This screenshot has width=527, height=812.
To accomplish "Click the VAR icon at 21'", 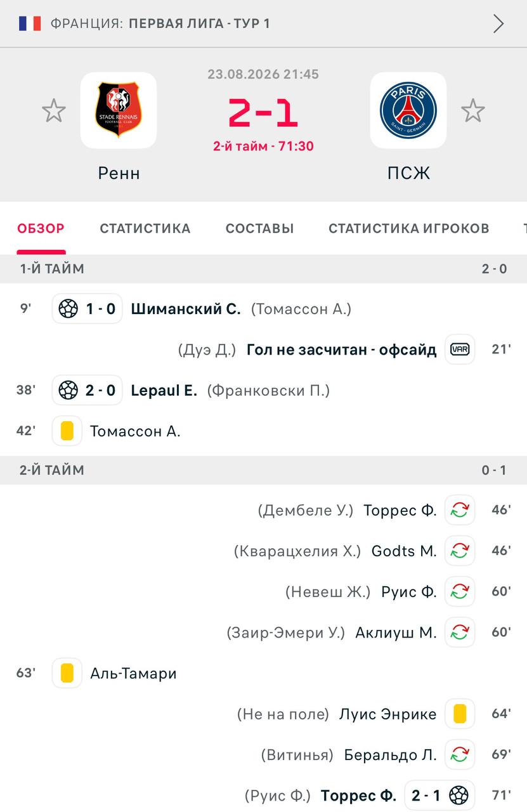I will tap(460, 350).
